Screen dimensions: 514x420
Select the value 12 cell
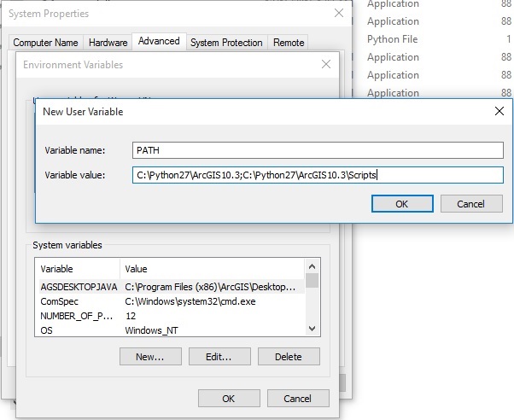click(131, 316)
